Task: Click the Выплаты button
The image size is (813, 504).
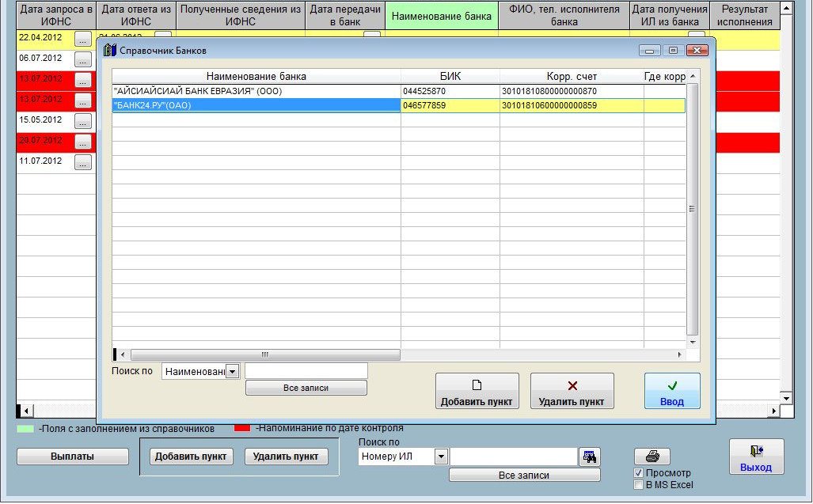Action: 72,457
